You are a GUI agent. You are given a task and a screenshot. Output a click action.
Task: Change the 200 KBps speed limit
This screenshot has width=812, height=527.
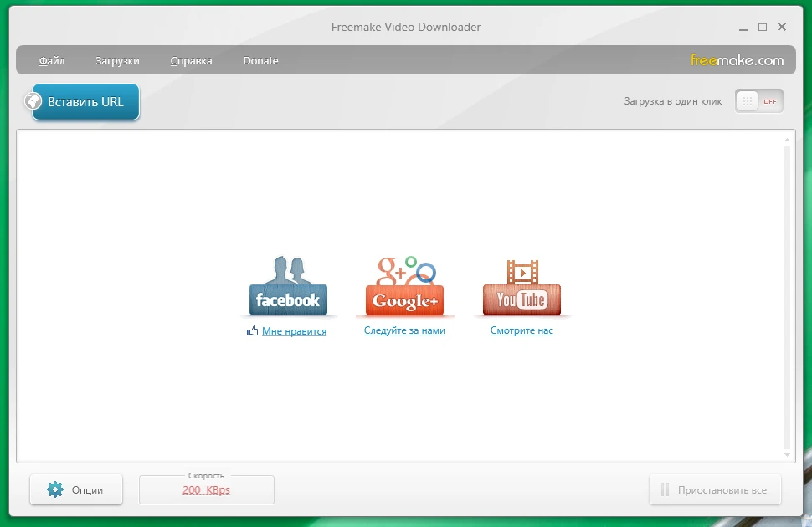[206, 489]
